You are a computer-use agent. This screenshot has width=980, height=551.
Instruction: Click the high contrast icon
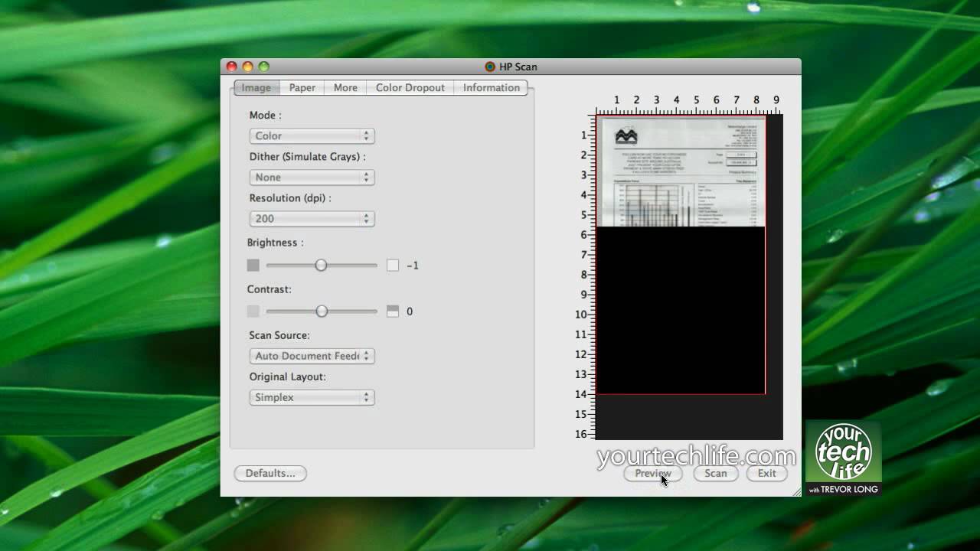click(x=393, y=311)
